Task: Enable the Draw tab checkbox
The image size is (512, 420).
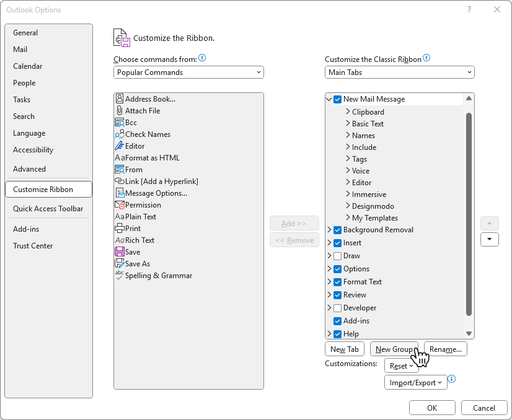Action: coord(338,256)
